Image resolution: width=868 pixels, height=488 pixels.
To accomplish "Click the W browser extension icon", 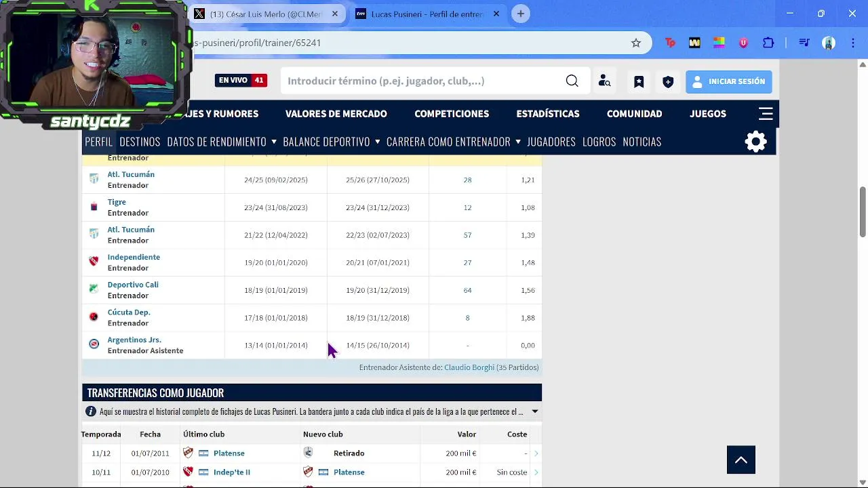I will click(694, 43).
